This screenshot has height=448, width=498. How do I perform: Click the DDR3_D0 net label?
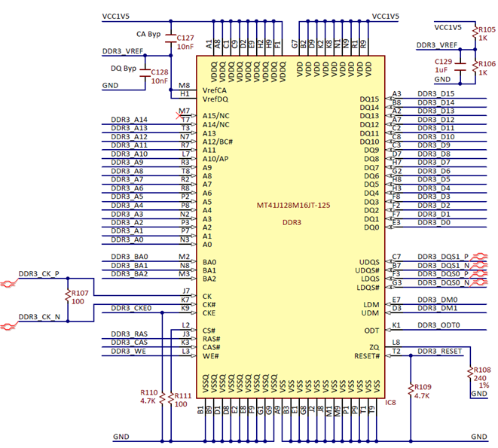coord(434,222)
